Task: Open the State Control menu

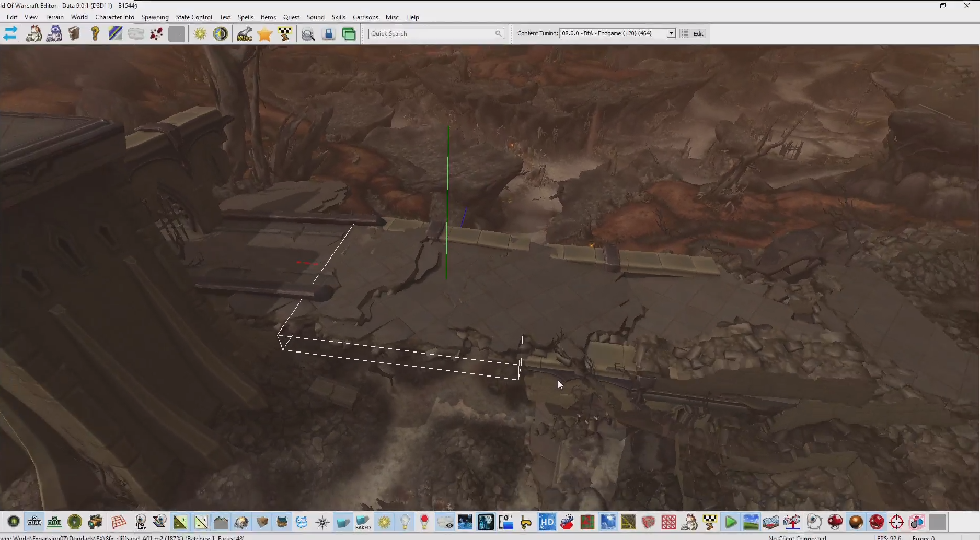Action: pyautogui.click(x=194, y=17)
